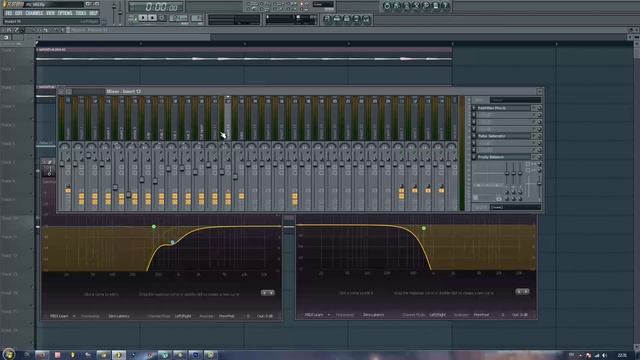Open fourth shortcut icon in top toolbar row

coord(416,6)
